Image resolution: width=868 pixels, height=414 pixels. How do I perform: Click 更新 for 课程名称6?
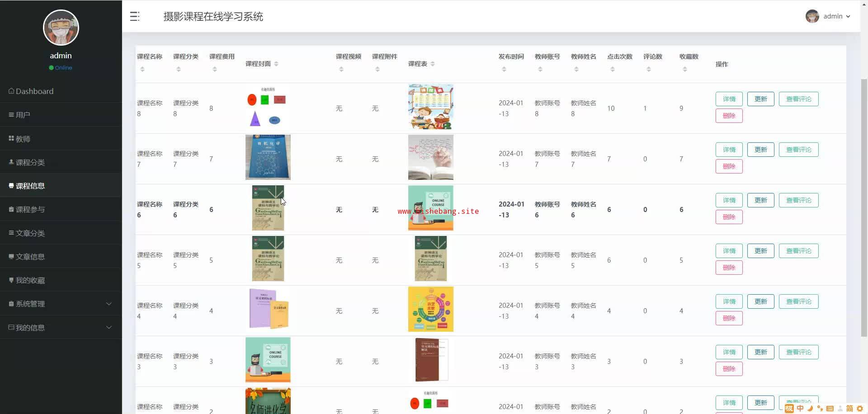click(x=760, y=200)
